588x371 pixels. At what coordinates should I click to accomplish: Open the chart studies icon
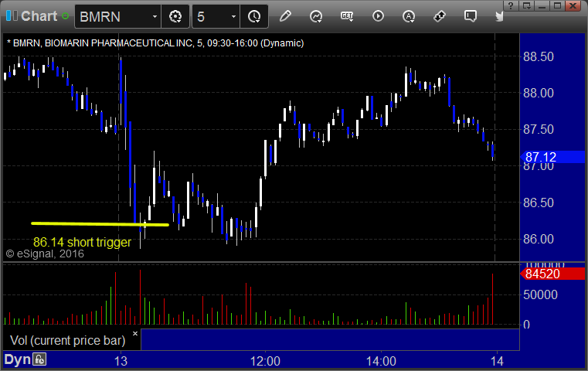click(316, 16)
